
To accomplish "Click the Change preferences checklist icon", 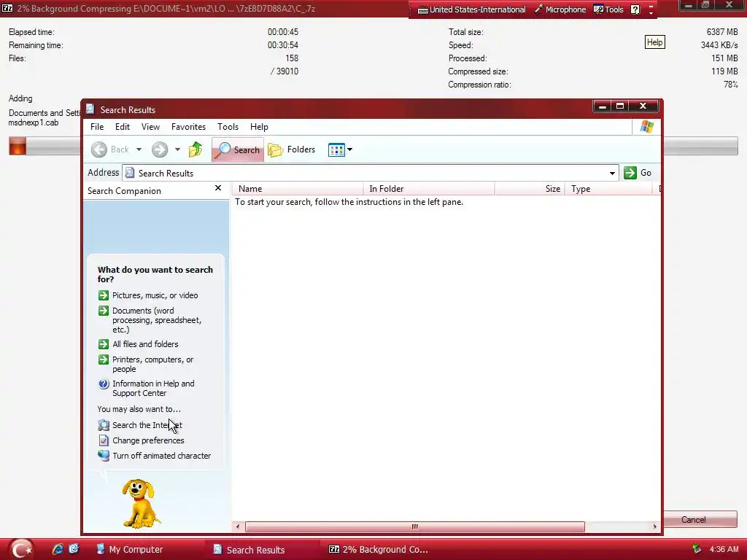I will 104,440.
